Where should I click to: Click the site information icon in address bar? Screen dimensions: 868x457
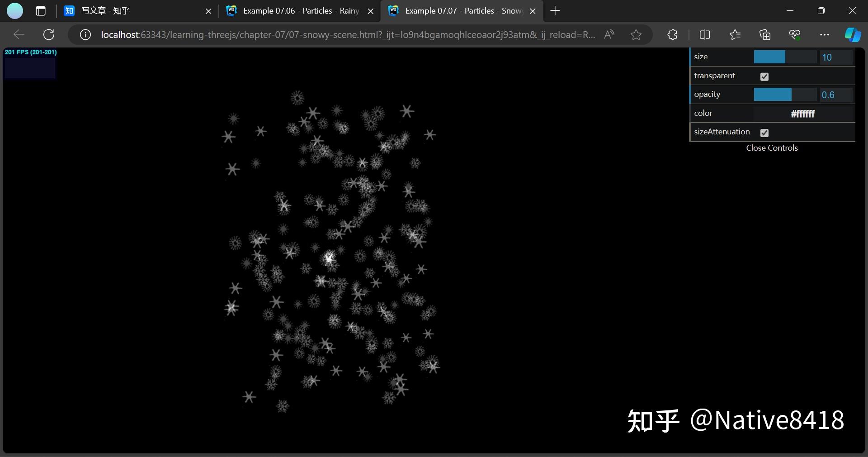[85, 34]
